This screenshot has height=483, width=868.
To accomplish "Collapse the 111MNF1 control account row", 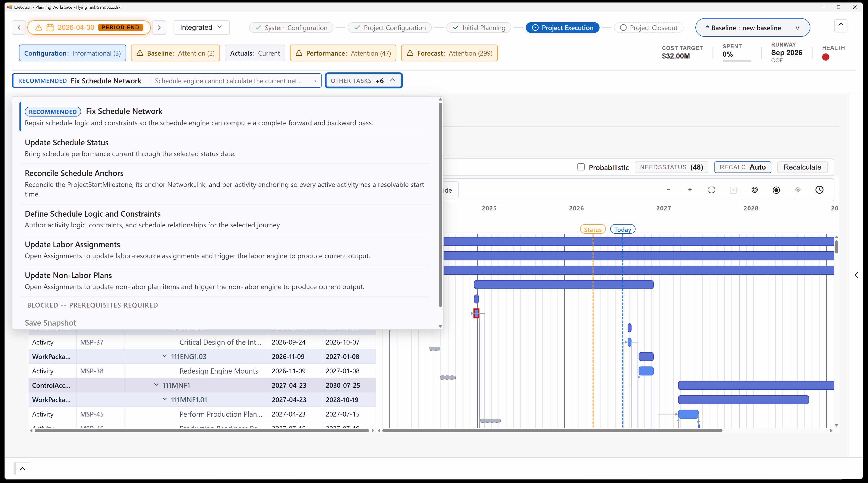I will pyautogui.click(x=156, y=385).
